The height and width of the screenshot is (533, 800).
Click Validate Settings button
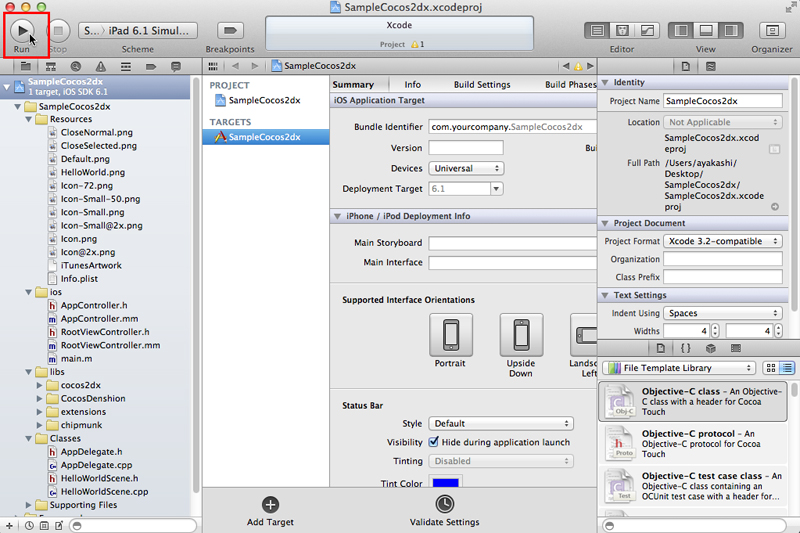click(444, 511)
